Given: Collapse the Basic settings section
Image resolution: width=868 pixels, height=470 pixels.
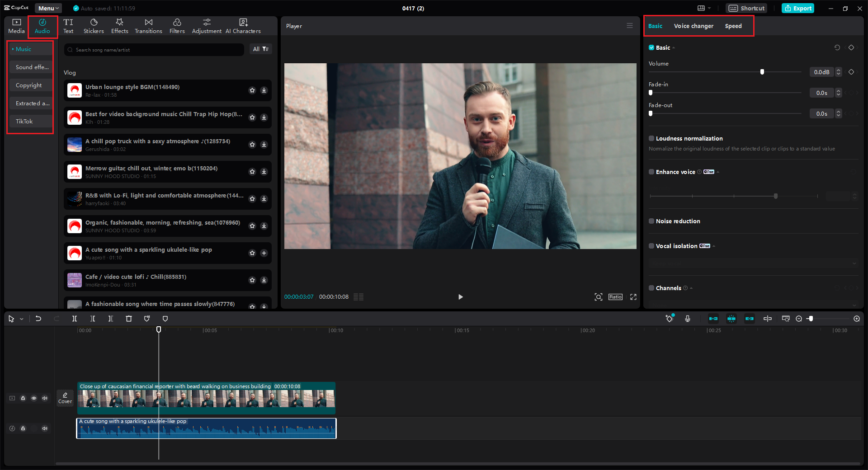Looking at the screenshot, I should point(674,47).
